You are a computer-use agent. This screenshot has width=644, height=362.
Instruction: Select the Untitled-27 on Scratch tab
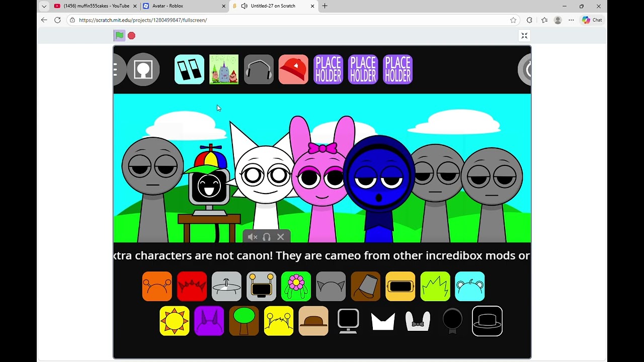pos(274,6)
